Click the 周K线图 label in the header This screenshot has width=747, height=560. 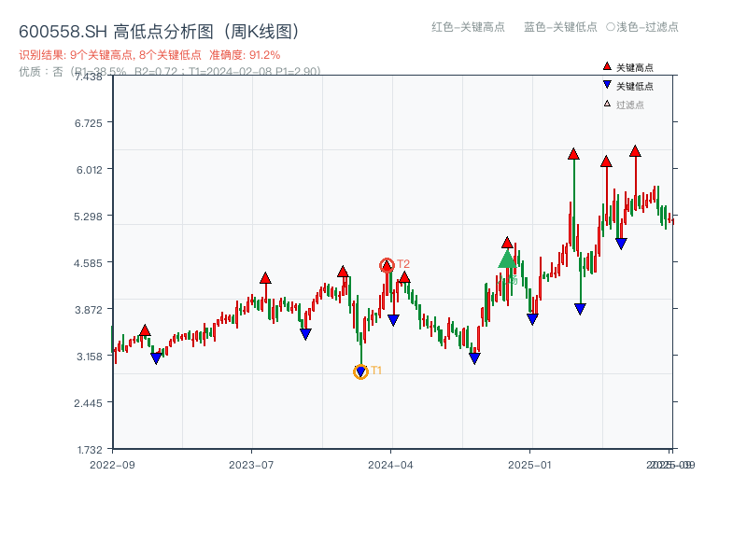point(263,29)
